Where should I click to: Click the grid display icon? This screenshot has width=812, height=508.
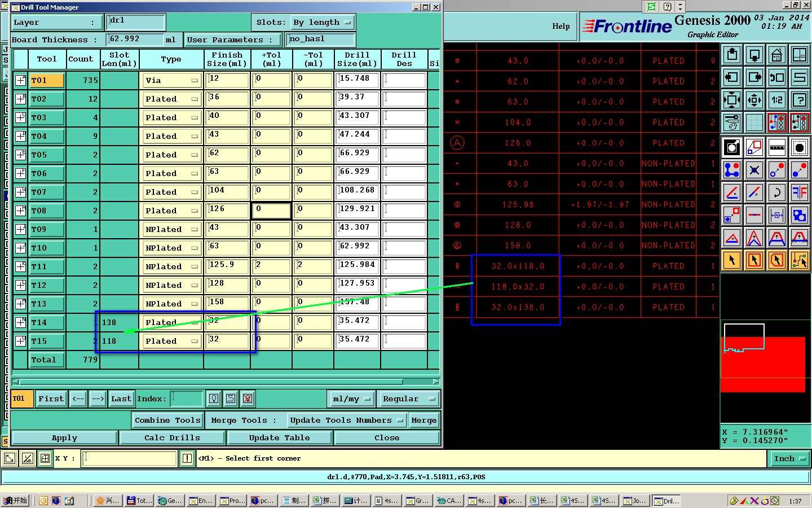754,122
